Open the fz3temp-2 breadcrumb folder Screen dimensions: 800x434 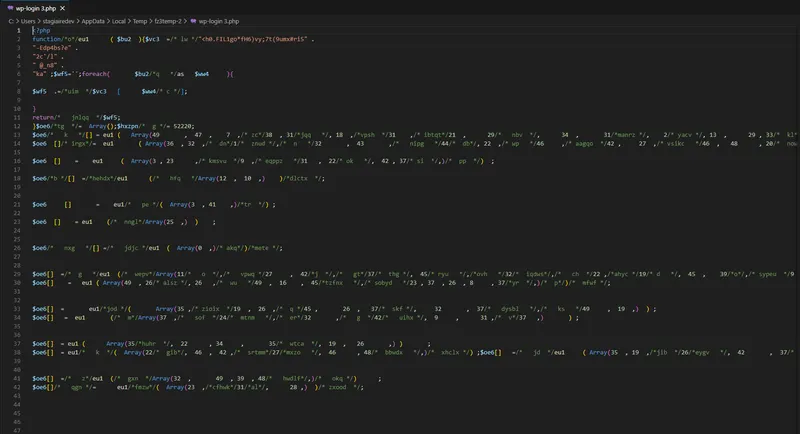168,21
